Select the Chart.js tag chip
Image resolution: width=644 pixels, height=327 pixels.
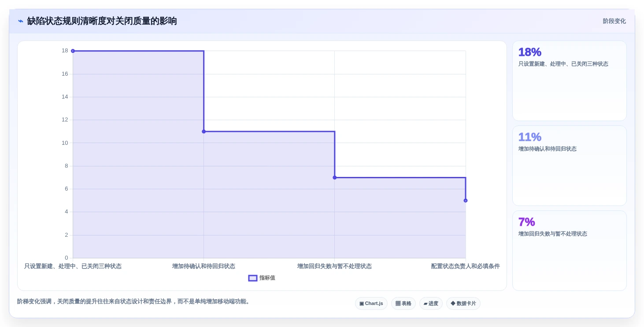click(371, 304)
